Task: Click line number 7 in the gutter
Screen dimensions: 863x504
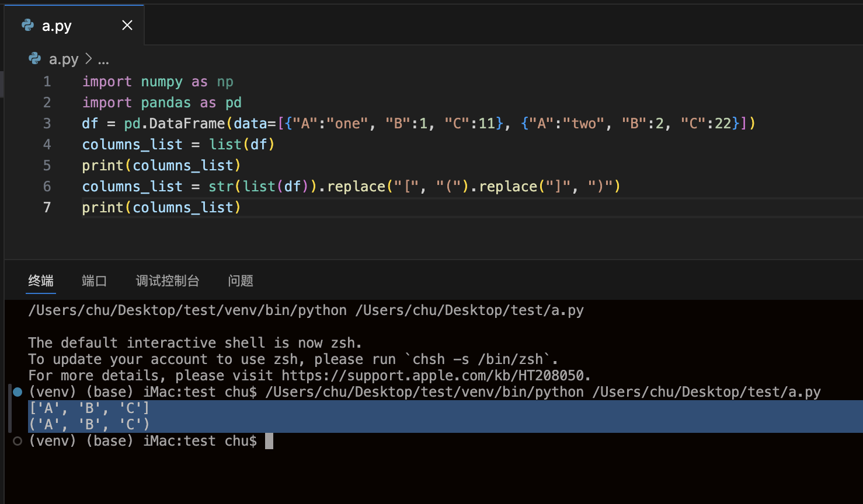Action: pyautogui.click(x=47, y=208)
